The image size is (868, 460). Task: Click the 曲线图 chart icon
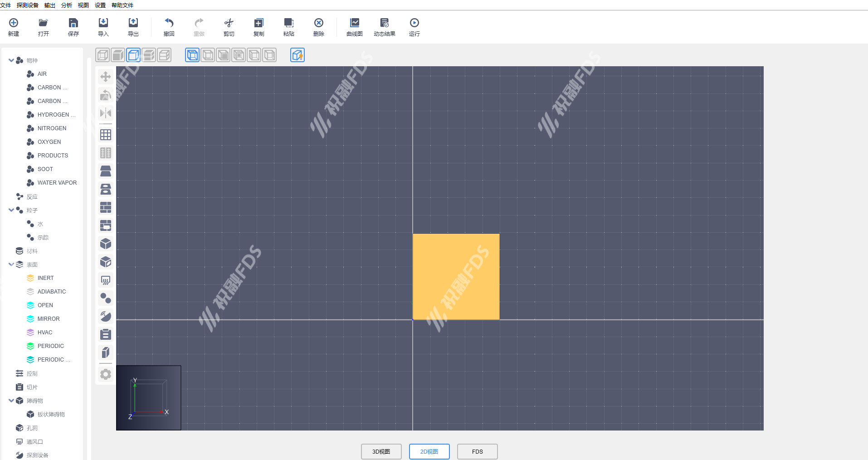tap(354, 27)
